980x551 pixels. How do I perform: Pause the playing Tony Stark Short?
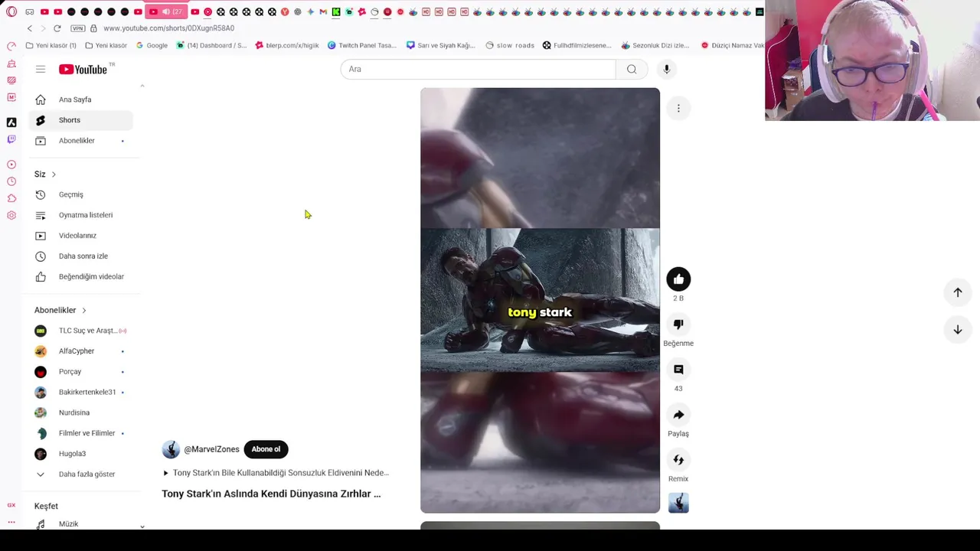[x=540, y=300]
